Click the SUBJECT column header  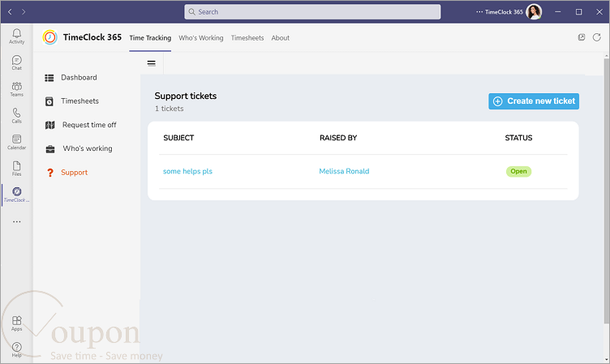(x=178, y=138)
